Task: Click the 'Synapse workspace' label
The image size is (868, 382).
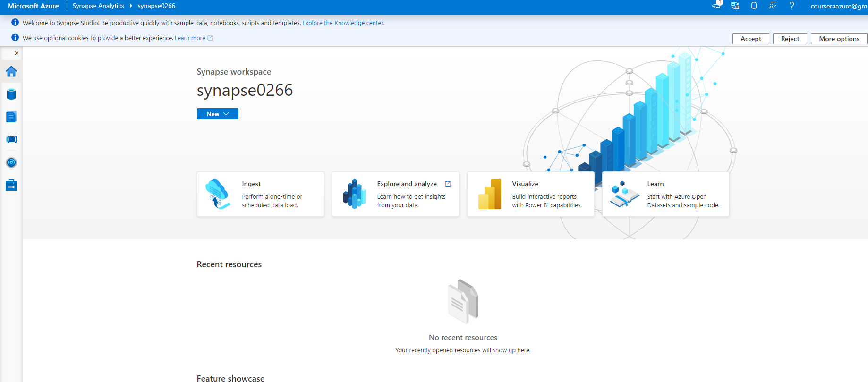Action: tap(234, 72)
